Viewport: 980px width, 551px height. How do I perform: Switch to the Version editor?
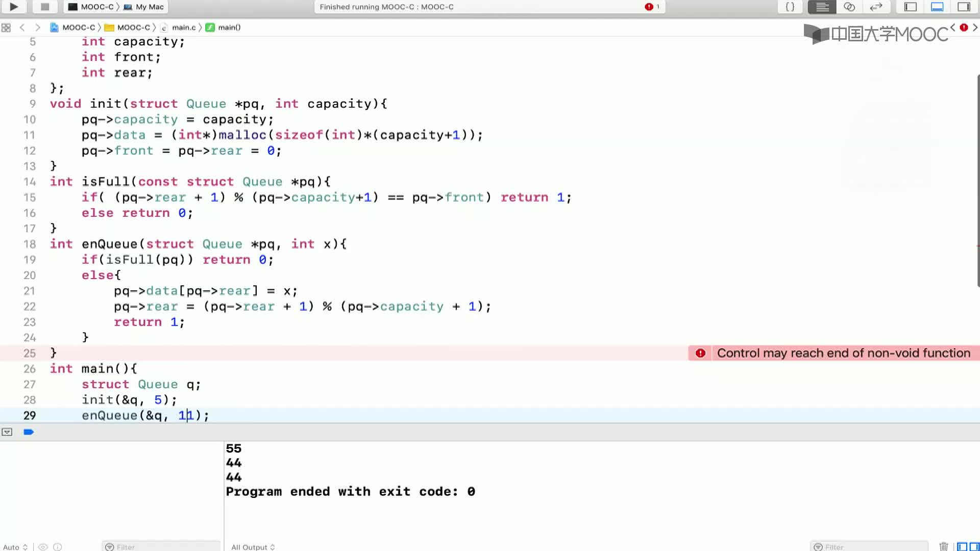(876, 7)
